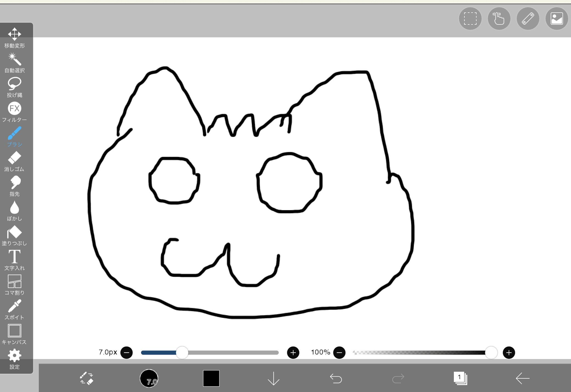Select the 投げ縄 lasso tool
The height and width of the screenshot is (392, 571).
coord(15,87)
